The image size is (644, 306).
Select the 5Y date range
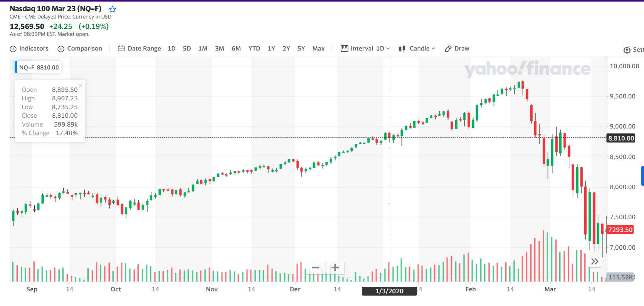(301, 49)
